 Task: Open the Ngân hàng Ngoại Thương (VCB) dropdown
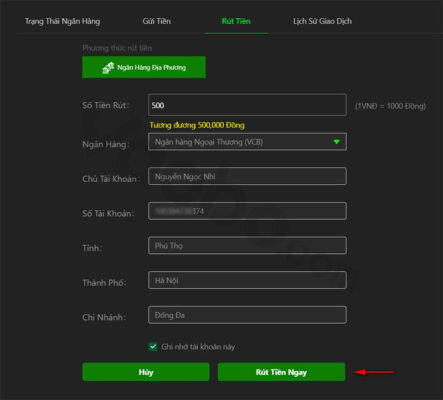click(247, 142)
